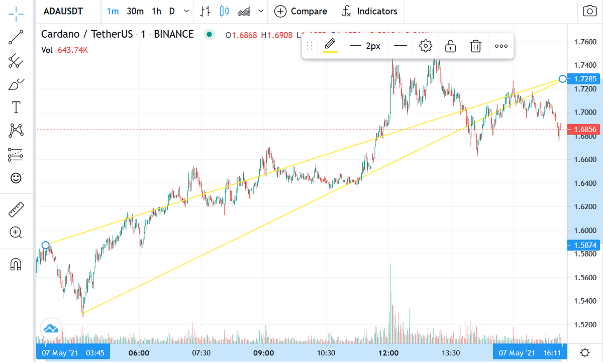Change line color with pencil icon
Screen dimensions: 603x364
coord(330,46)
